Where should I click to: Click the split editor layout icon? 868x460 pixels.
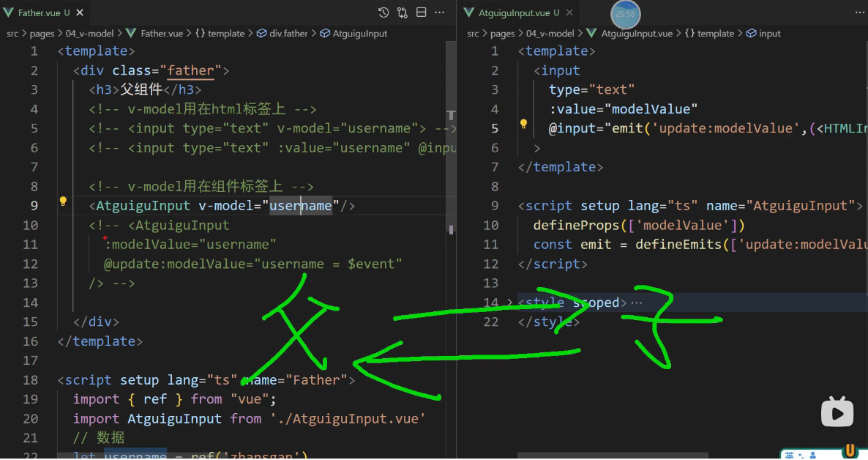pos(422,12)
